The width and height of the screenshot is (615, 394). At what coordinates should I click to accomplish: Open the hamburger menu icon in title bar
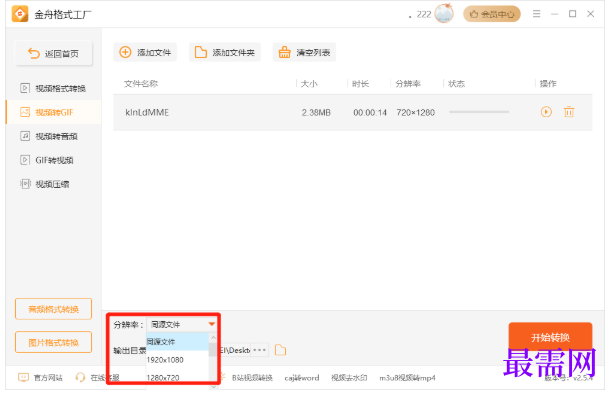point(537,14)
